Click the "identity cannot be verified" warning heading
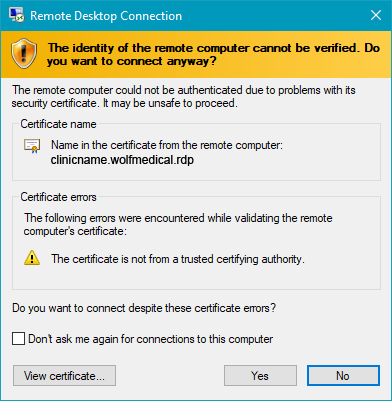 click(213, 54)
